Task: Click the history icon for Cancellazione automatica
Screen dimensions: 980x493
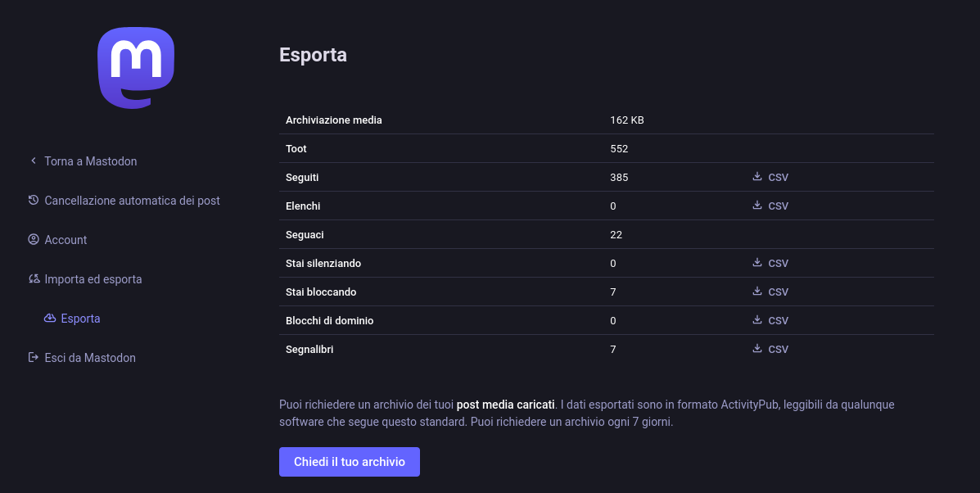Action: (x=34, y=201)
